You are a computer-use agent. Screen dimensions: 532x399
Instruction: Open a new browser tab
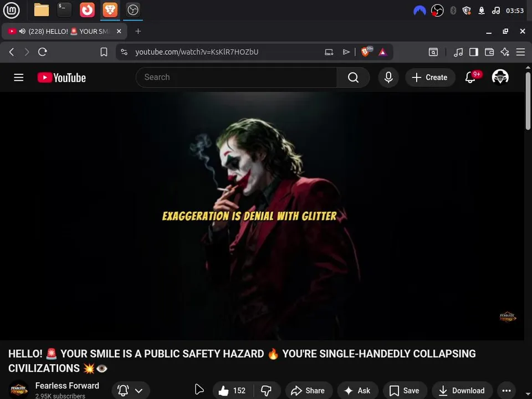click(138, 31)
